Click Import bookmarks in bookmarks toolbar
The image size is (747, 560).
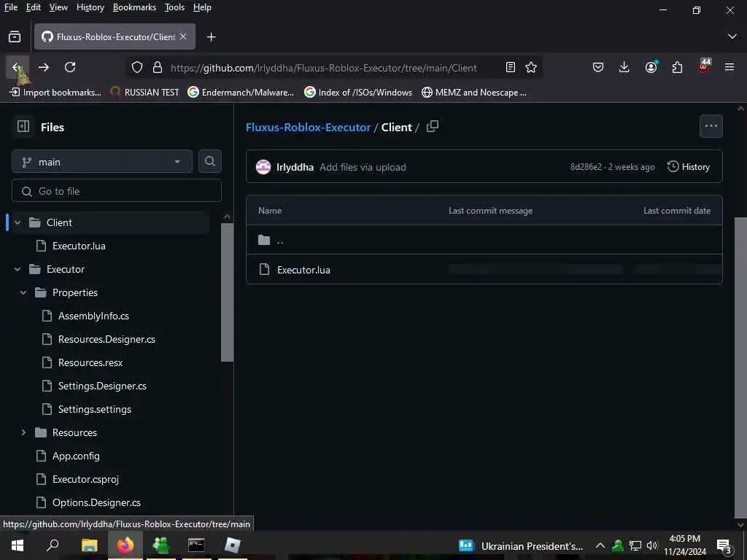coord(55,92)
